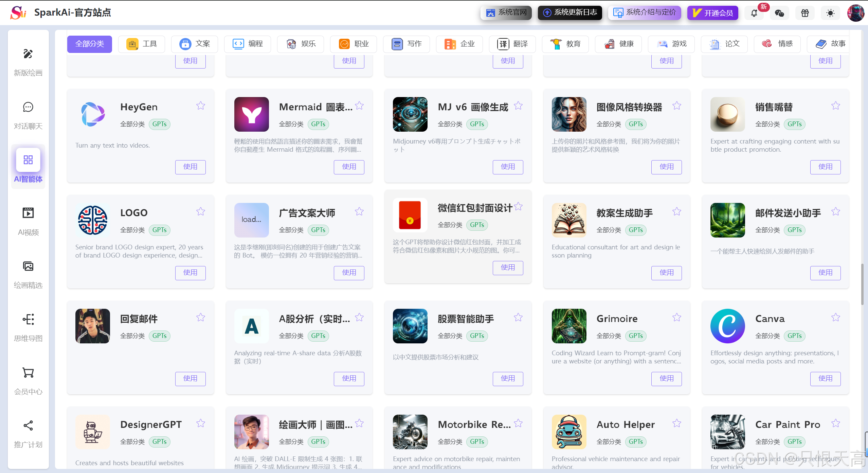This screenshot has height=473, width=868.
Task: Click the A股分析 letter A icon
Action: tap(252, 326)
